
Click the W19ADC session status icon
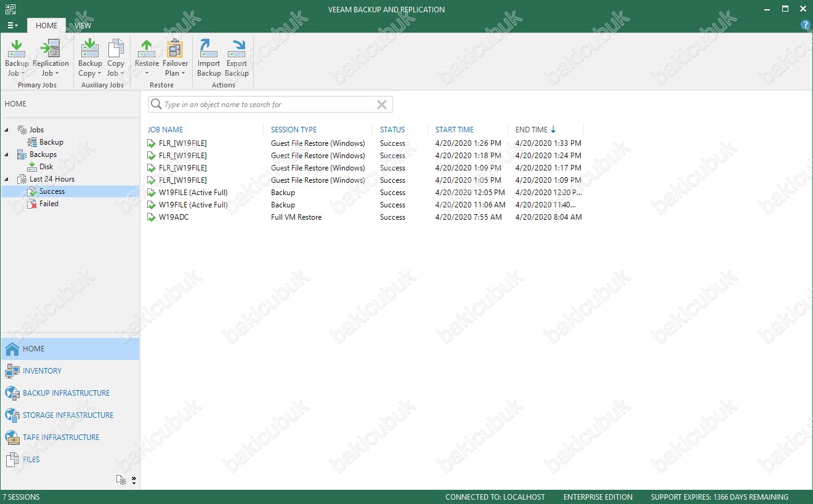point(152,217)
